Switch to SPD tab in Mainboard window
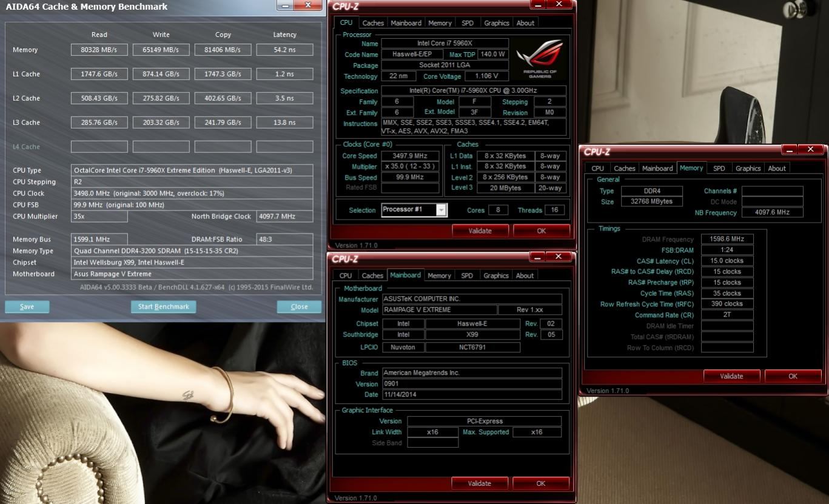The image size is (829, 504). pos(467,275)
